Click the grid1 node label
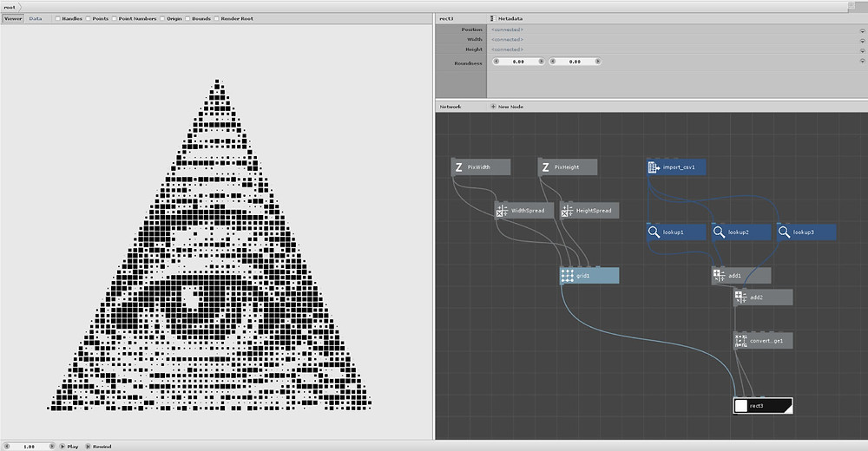The image size is (868, 451). click(582, 276)
